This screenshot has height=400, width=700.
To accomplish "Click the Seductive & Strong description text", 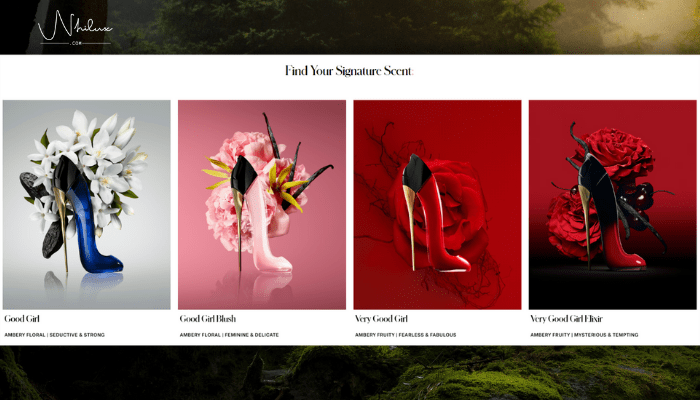I will click(x=77, y=335).
